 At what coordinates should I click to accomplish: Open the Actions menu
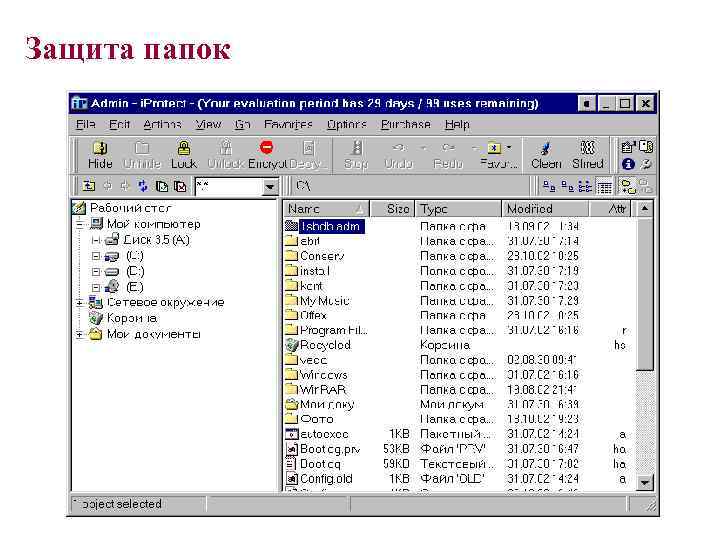[162, 124]
